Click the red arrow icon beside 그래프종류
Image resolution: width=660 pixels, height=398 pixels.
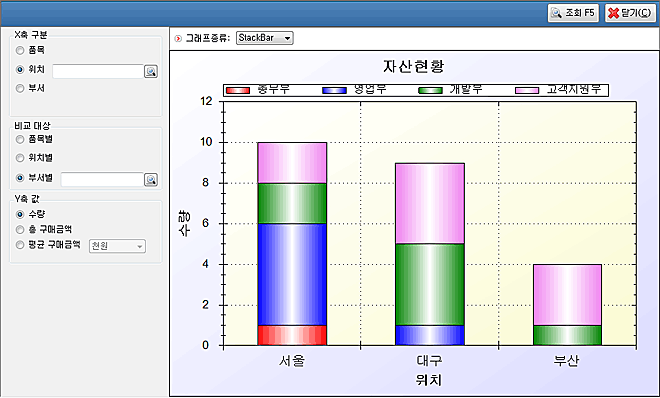tap(178, 39)
